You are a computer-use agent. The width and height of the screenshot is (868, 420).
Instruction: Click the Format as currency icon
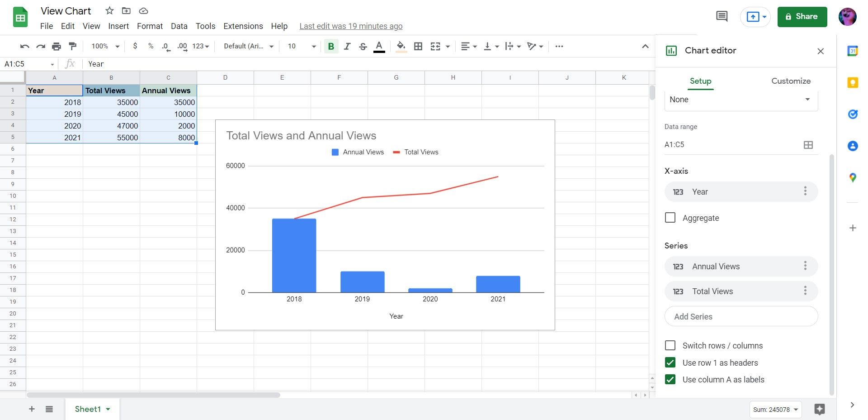135,46
